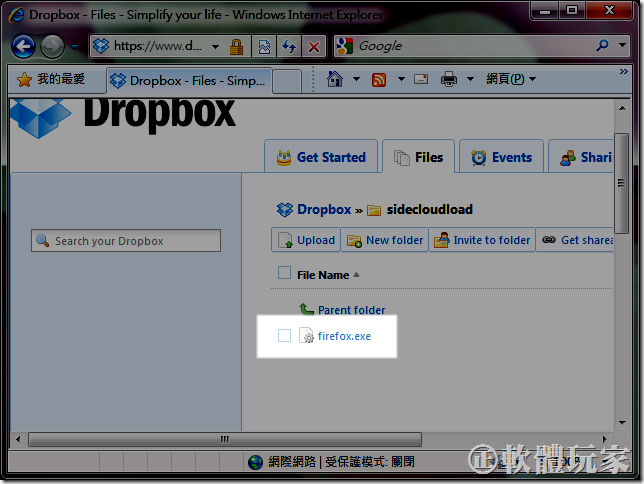Screen dimensions: 644x484
Task: Click the Get shareable link button
Action: pos(575,240)
